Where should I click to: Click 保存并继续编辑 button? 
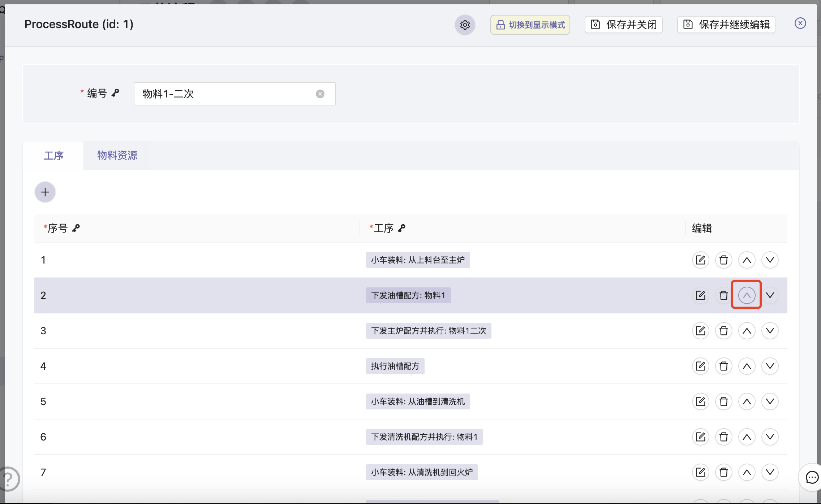(726, 25)
